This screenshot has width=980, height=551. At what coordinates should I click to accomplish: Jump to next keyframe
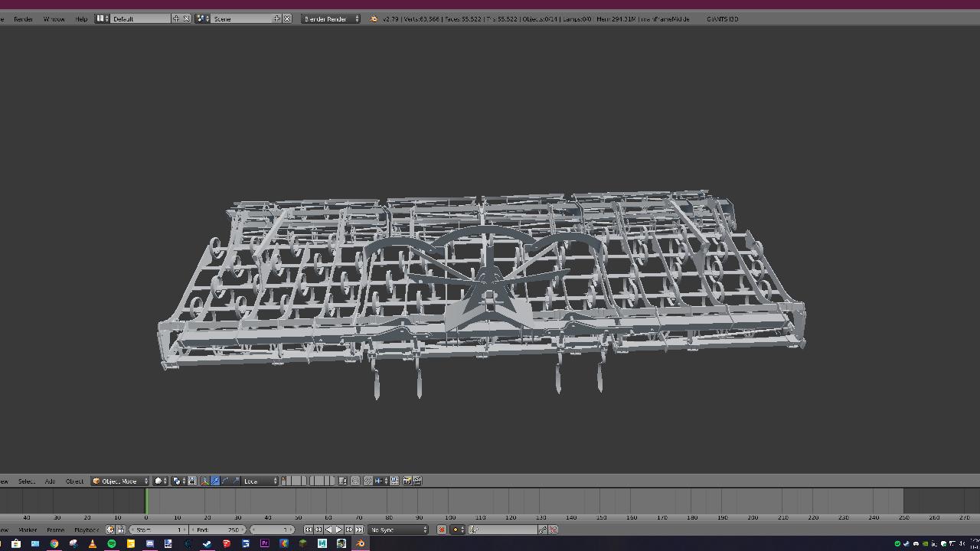(349, 530)
